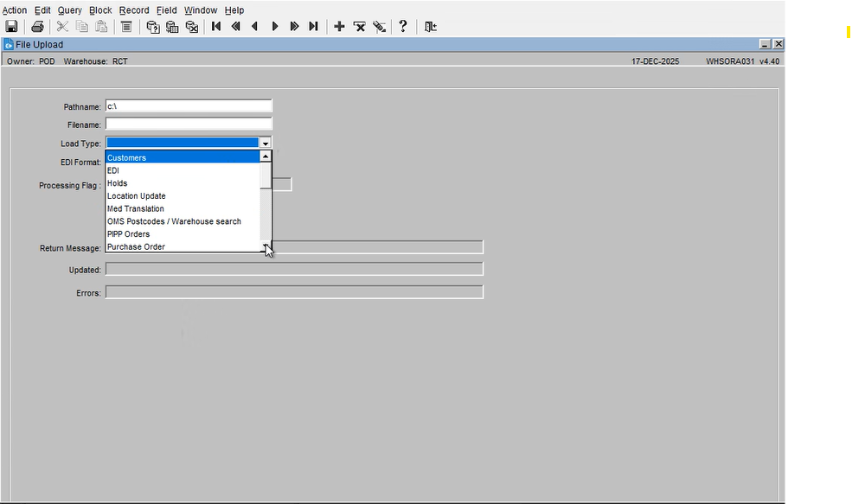Open the Action menu
This screenshot has height=504, width=852.
tap(15, 10)
